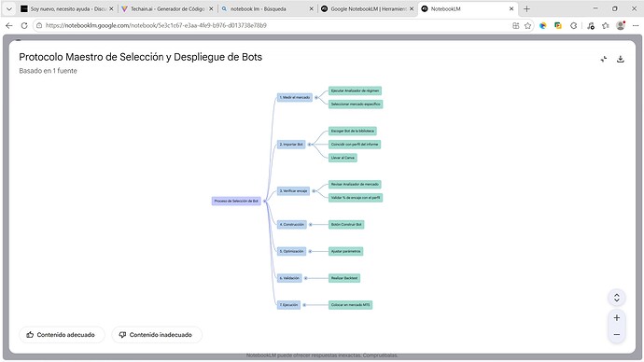This screenshot has width=644, height=362.
Task: Close the 'notebook lm - Búsqueda' tab
Action: pyautogui.click(x=312, y=8)
